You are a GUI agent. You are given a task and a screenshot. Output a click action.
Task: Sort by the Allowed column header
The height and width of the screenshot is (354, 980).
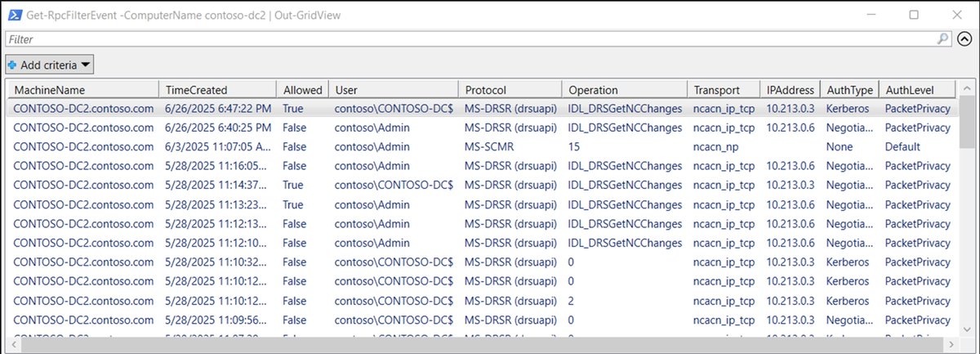tap(302, 90)
